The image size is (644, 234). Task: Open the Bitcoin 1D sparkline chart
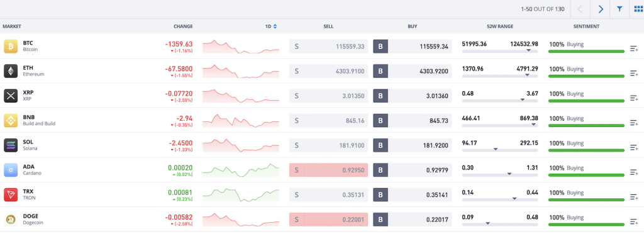[241, 47]
